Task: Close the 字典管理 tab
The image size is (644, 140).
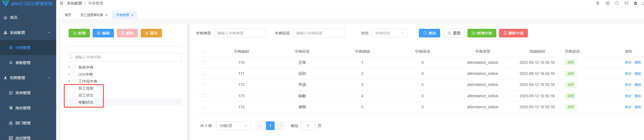Action: [x=132, y=15]
